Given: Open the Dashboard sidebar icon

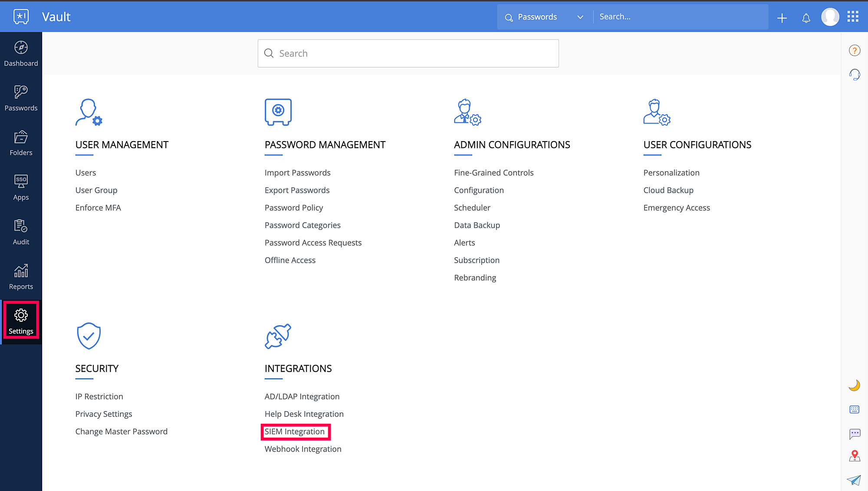Looking at the screenshot, I should 21,53.
